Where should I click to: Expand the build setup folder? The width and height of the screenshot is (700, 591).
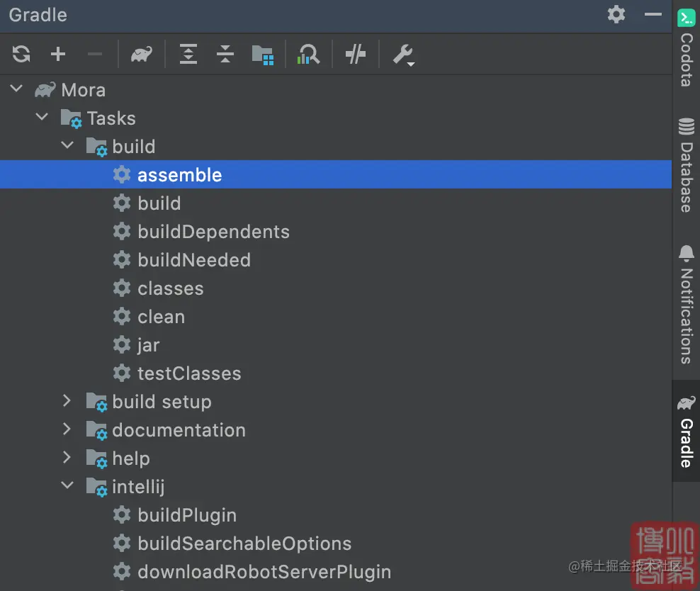(x=67, y=400)
